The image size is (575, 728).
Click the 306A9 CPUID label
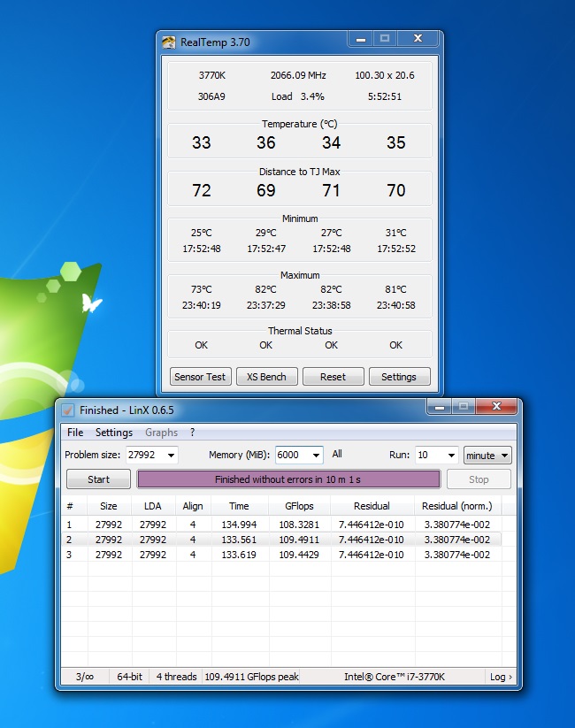click(x=211, y=96)
